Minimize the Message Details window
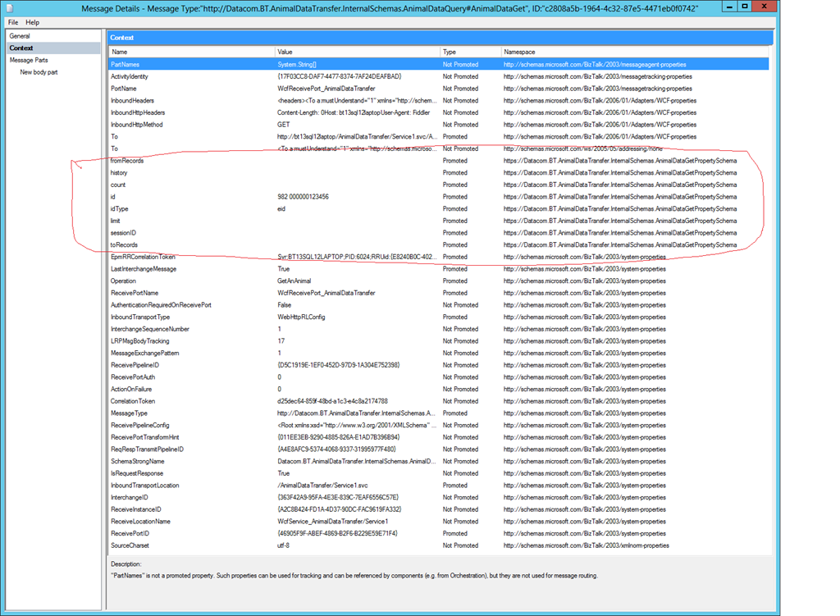Viewport: 840px width, 616px height. (x=729, y=7)
